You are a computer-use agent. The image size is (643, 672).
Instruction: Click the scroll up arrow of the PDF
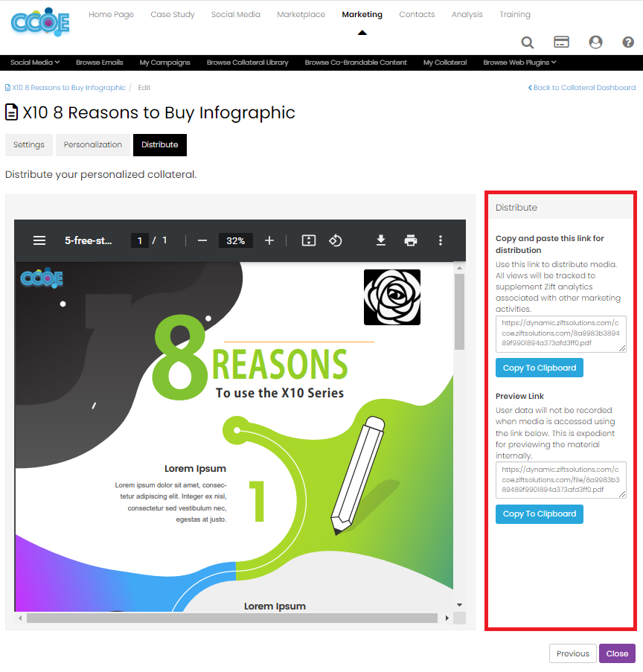(x=459, y=268)
